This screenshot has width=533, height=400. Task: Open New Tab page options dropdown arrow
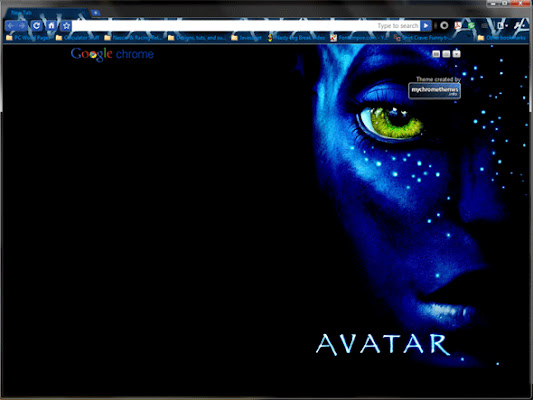coord(457,54)
